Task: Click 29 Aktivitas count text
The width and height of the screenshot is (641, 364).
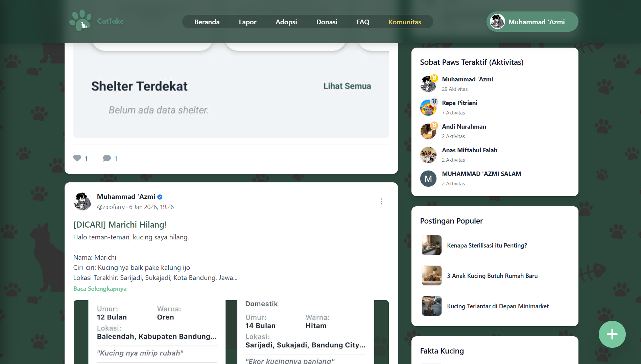Action: pos(454,89)
